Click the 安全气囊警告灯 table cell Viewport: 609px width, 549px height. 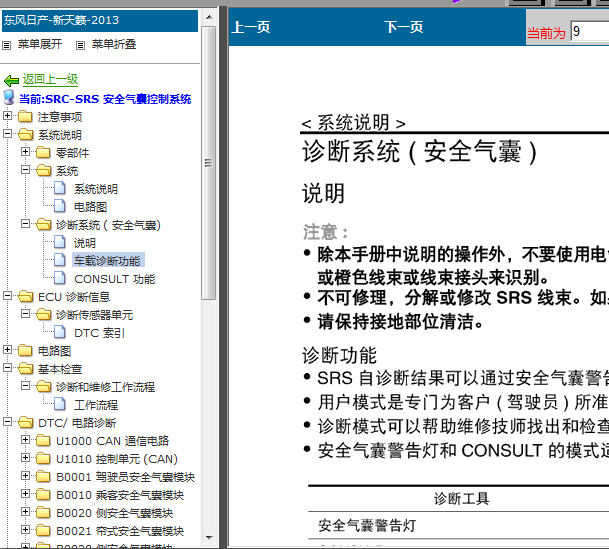[x=367, y=525]
